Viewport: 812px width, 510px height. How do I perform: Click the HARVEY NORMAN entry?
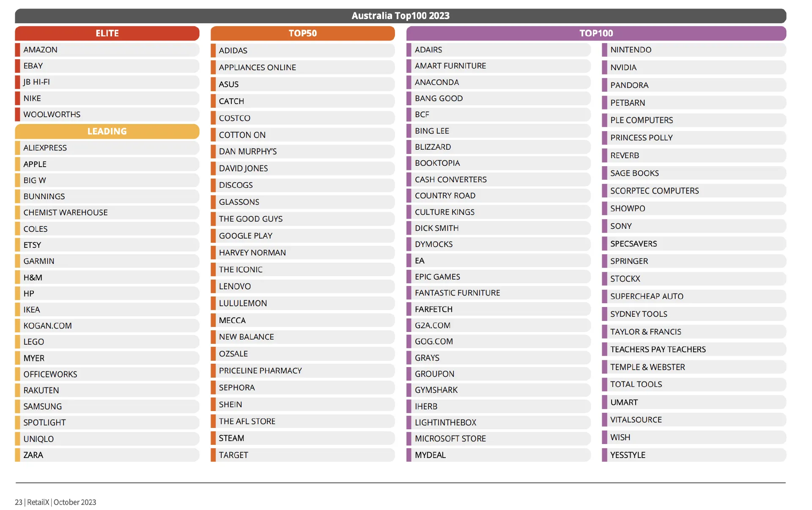pyautogui.click(x=303, y=252)
